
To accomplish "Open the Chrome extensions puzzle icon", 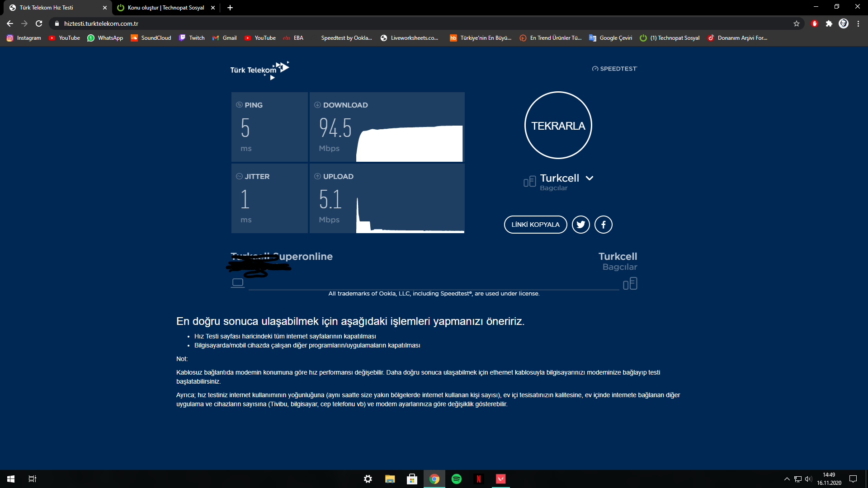I will point(829,23).
